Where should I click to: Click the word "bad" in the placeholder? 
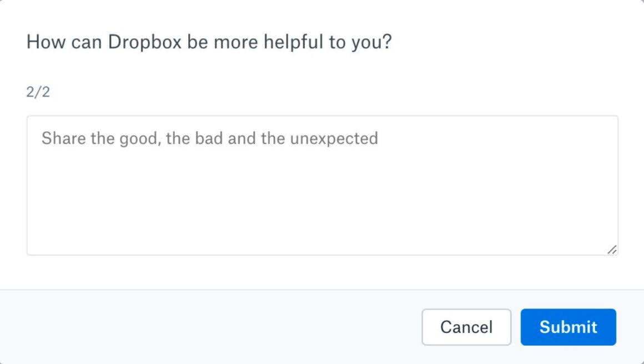click(x=209, y=138)
